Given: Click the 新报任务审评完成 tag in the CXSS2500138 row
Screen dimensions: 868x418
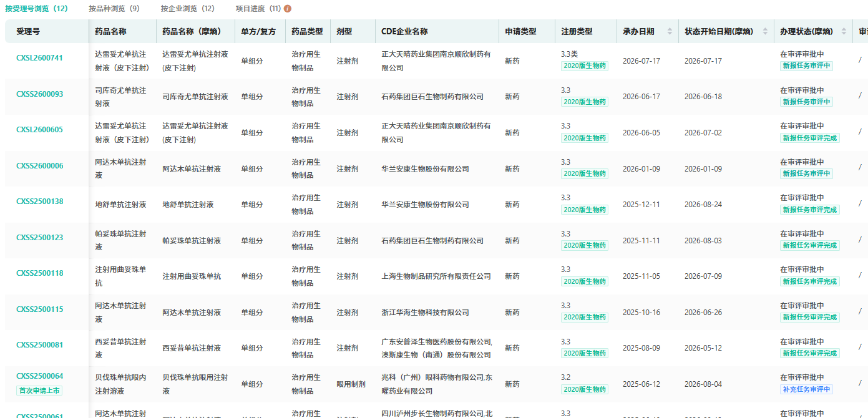Looking at the screenshot, I should 810,210.
